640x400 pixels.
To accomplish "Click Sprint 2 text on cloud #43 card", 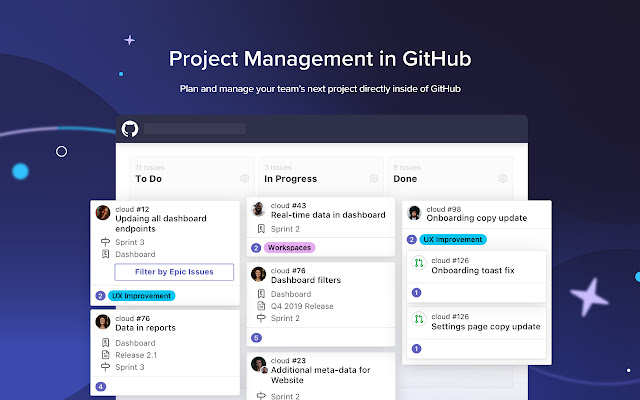I will (285, 229).
